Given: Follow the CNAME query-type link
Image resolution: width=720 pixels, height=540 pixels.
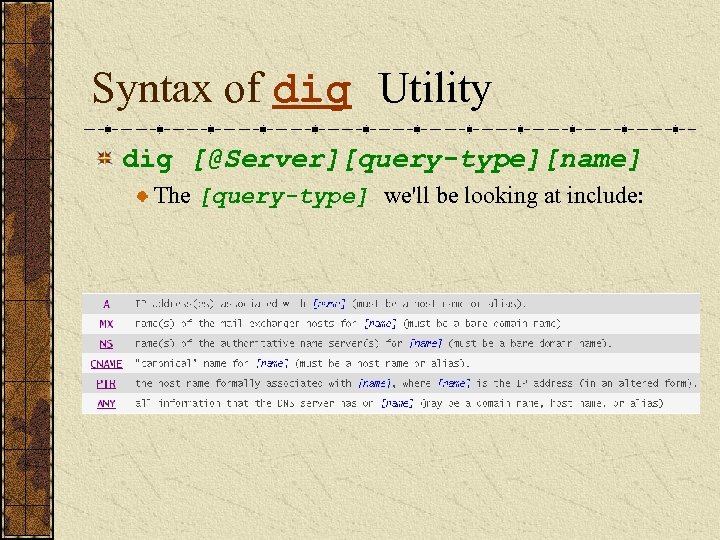Looking at the screenshot, I should [106, 364].
